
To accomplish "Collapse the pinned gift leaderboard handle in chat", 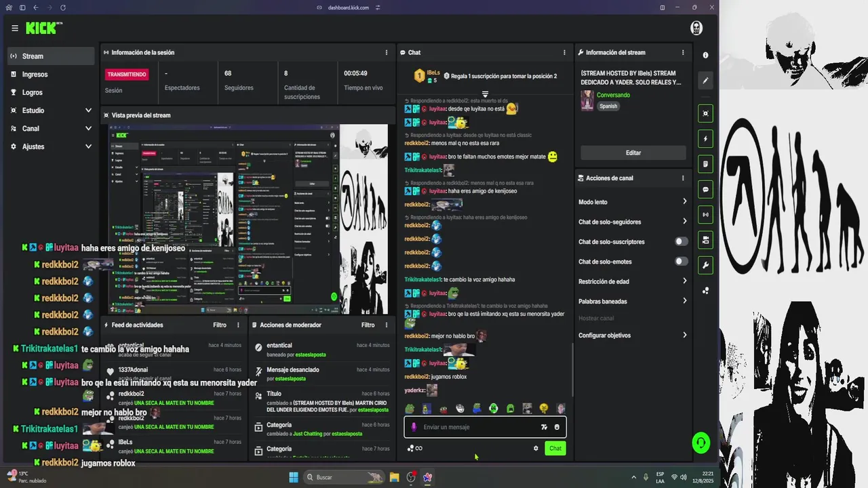I will point(485,94).
